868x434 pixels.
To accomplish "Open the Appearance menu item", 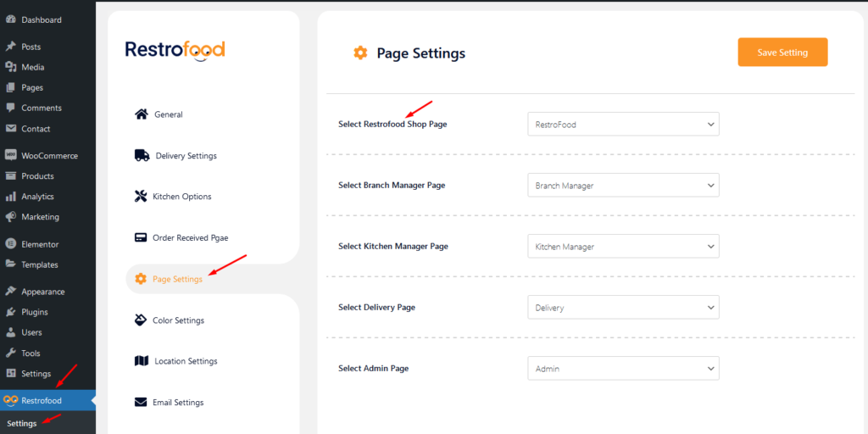I will coord(43,292).
